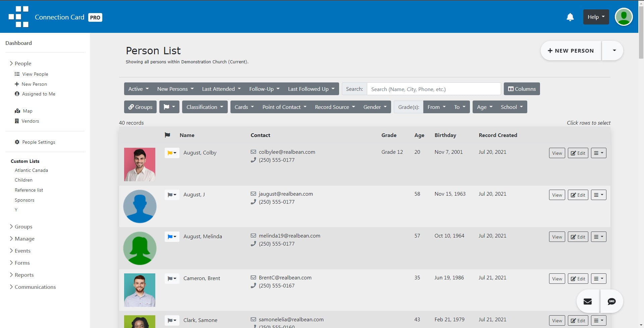644x328 pixels.
Task: Expand the Classification filter dropdown
Action: (205, 107)
